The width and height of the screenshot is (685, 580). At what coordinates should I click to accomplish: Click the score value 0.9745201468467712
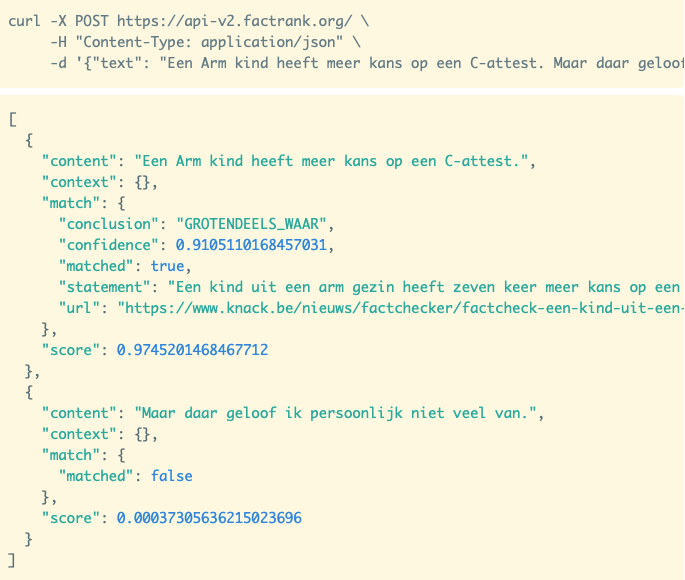click(x=192, y=349)
